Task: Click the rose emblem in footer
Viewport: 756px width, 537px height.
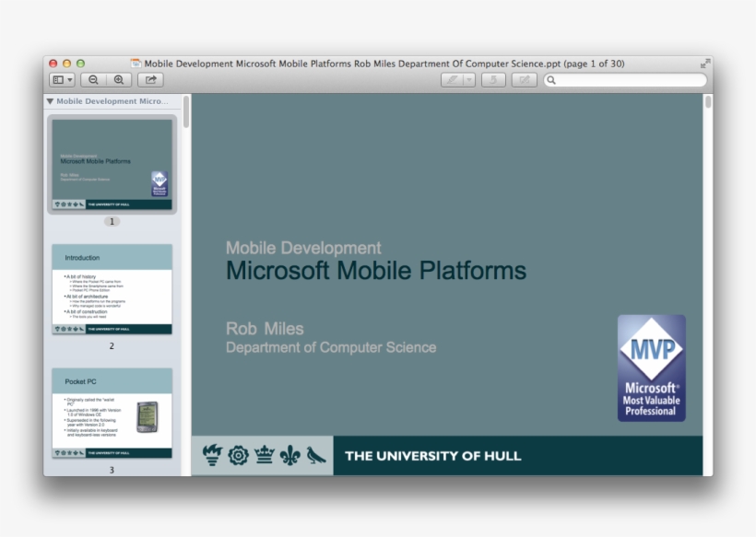Action: coord(238,455)
